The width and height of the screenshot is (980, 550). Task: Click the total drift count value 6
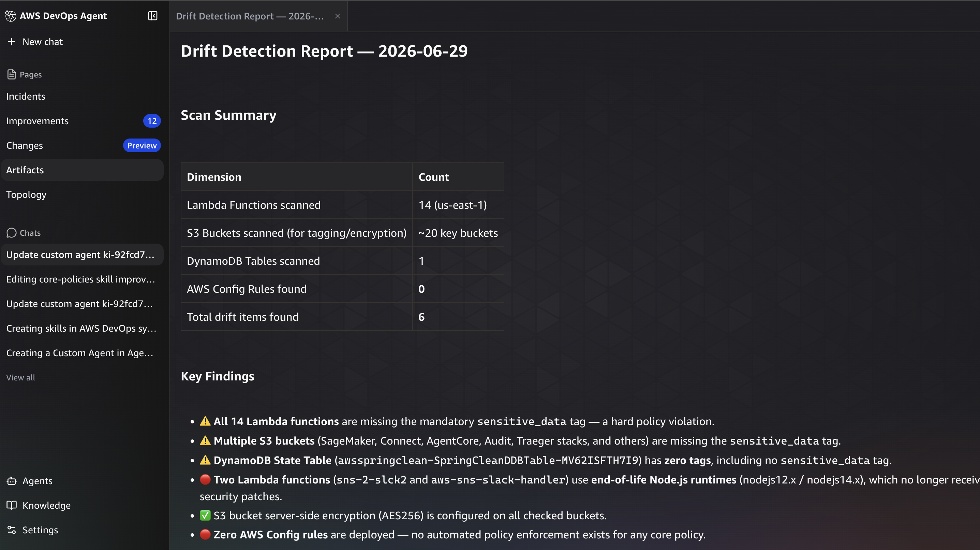tap(421, 317)
